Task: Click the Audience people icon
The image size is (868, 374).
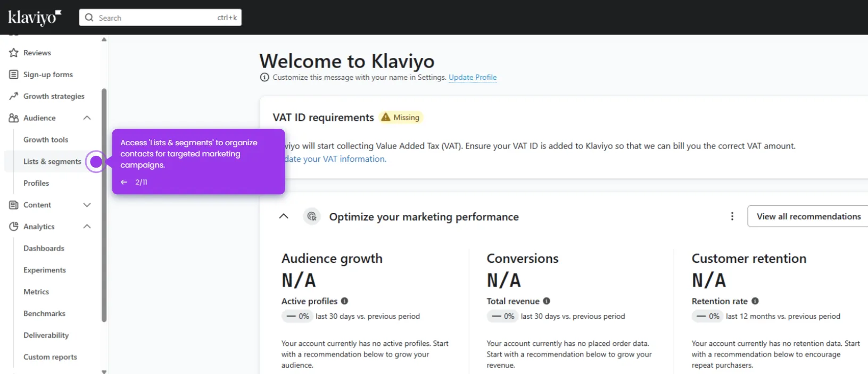Action: click(x=14, y=118)
